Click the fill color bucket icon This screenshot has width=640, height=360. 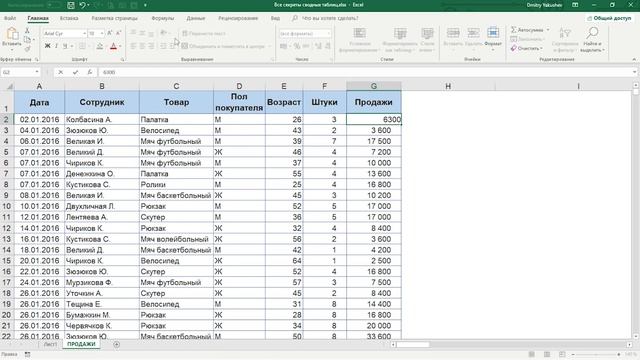tap(100, 46)
